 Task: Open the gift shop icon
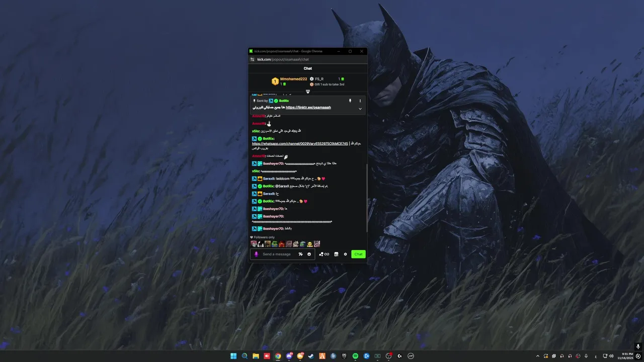tap(336, 254)
